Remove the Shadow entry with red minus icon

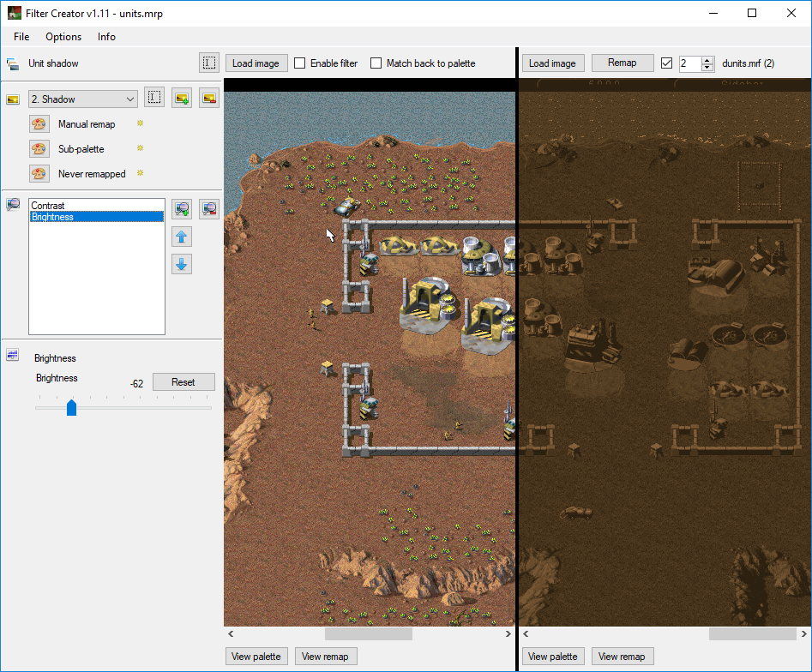coord(209,98)
